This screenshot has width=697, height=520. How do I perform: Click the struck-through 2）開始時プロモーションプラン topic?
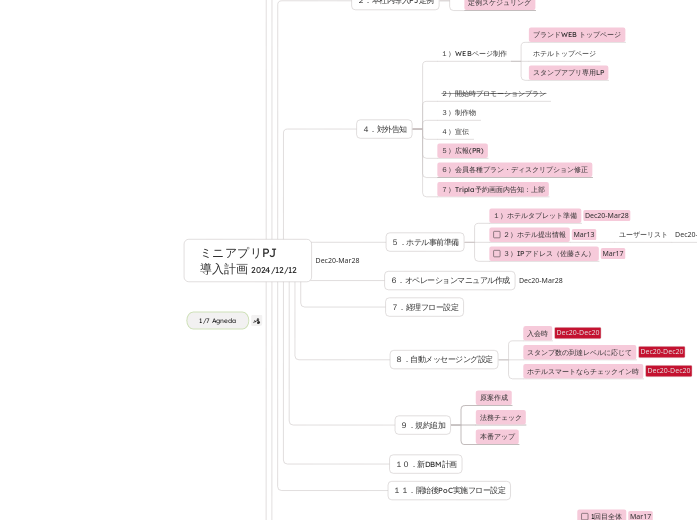pyautogui.click(x=494, y=94)
